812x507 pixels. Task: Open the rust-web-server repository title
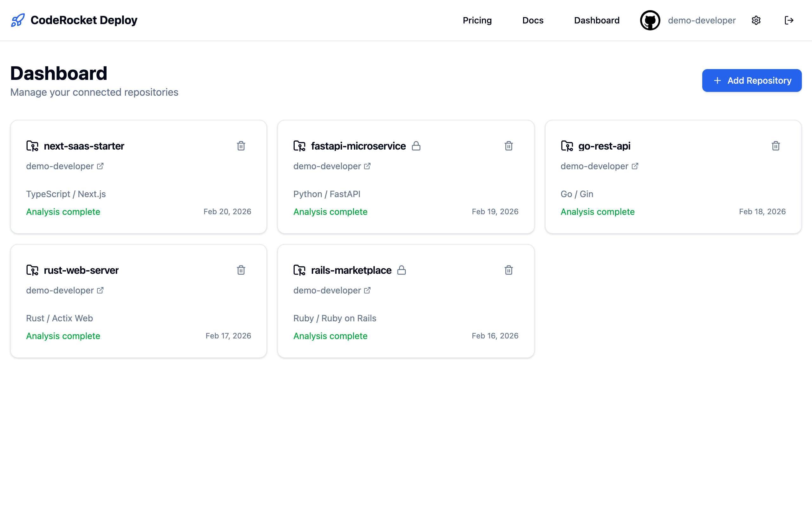pos(81,270)
